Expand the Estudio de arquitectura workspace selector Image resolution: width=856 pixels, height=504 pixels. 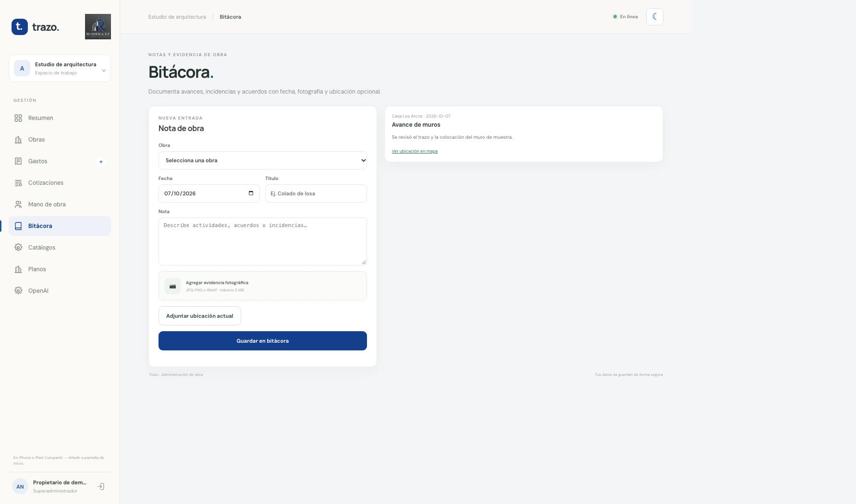[x=60, y=68]
